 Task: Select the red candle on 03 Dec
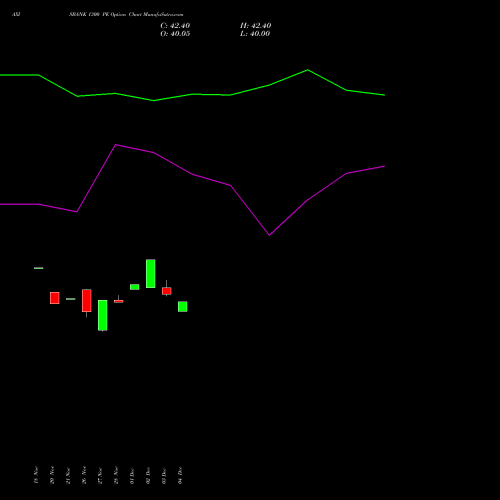(167, 291)
